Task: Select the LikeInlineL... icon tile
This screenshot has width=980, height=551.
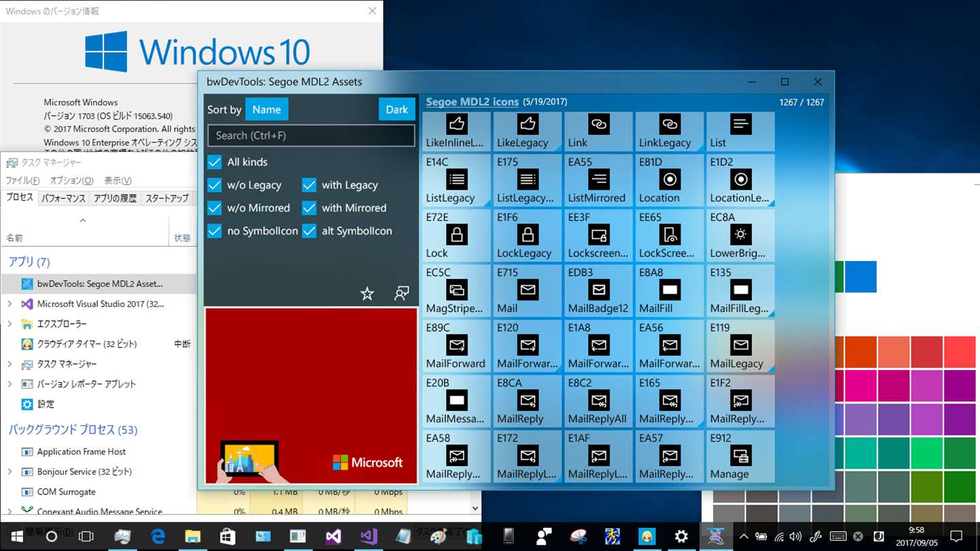Action: 456,131
